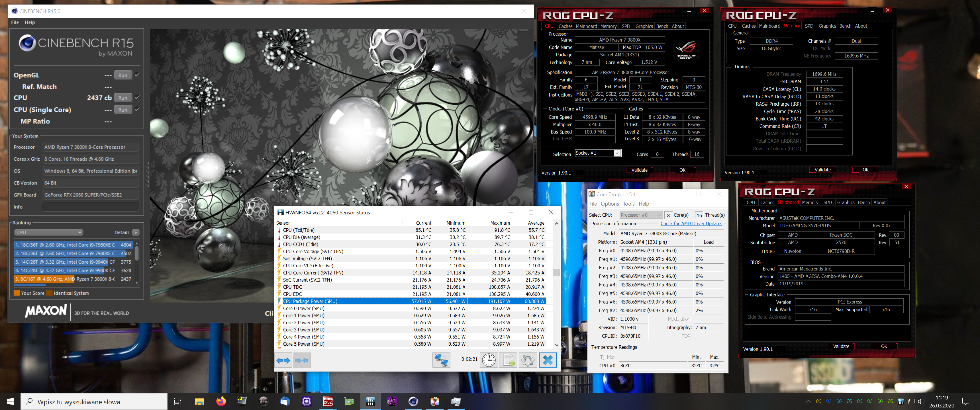Switch to Core Temp thermometer taskbar icon
Viewport: 980px width, 410px height.
click(434, 402)
